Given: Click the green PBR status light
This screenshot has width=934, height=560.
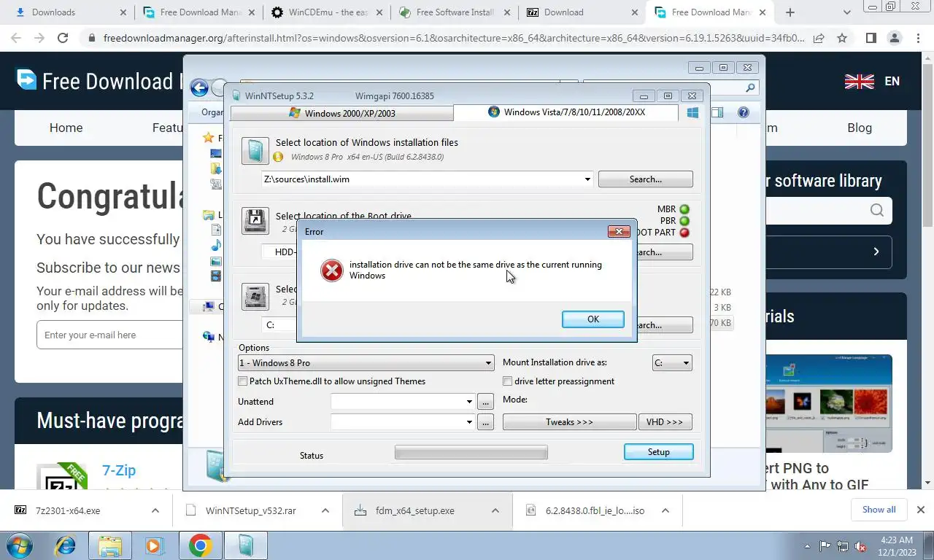Looking at the screenshot, I should tap(684, 221).
